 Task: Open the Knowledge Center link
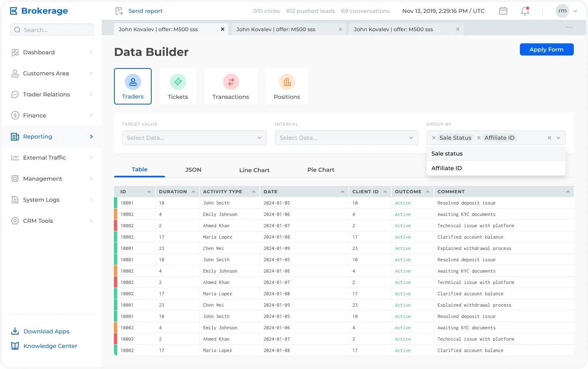tap(50, 346)
